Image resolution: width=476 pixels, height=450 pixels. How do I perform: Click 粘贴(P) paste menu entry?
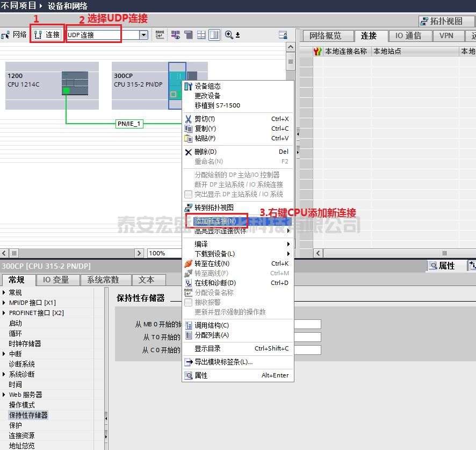(205, 138)
